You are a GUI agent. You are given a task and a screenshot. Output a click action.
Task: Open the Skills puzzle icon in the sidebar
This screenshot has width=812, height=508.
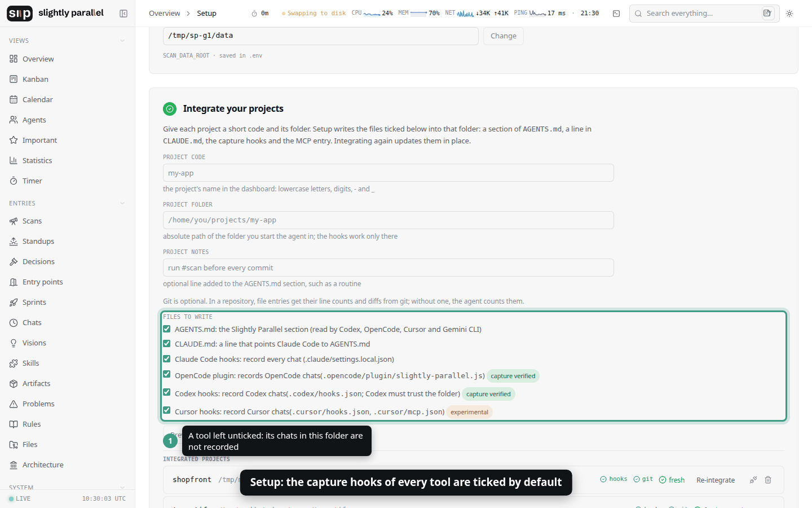point(14,363)
